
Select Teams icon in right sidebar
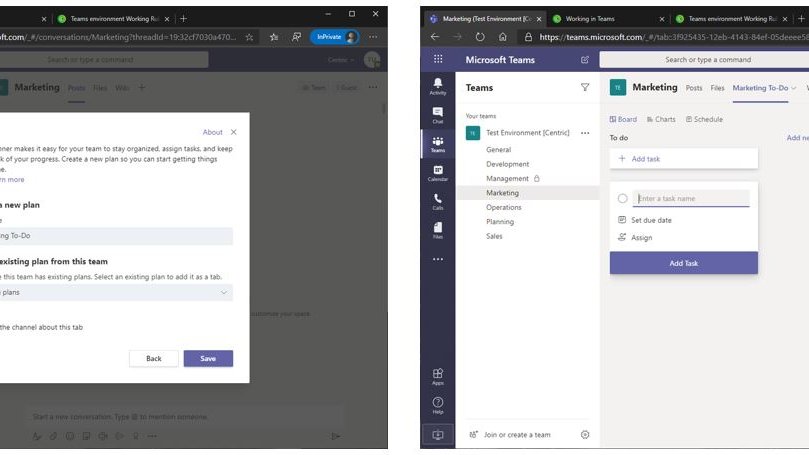click(x=438, y=144)
